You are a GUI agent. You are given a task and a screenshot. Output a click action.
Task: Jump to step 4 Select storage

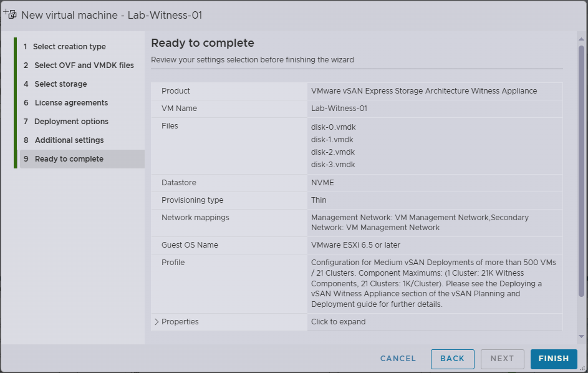click(60, 84)
